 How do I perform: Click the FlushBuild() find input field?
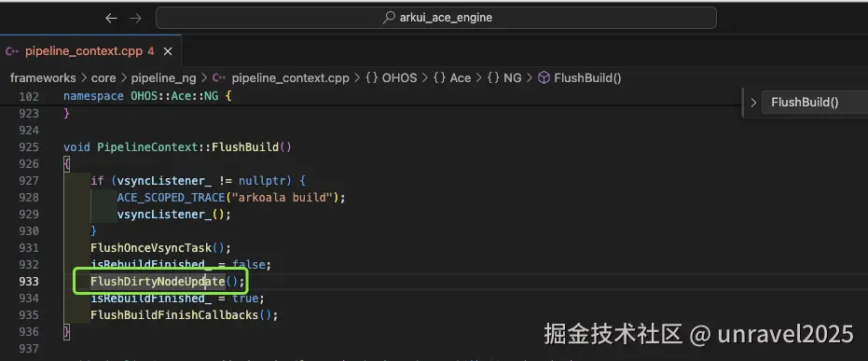pos(814,103)
